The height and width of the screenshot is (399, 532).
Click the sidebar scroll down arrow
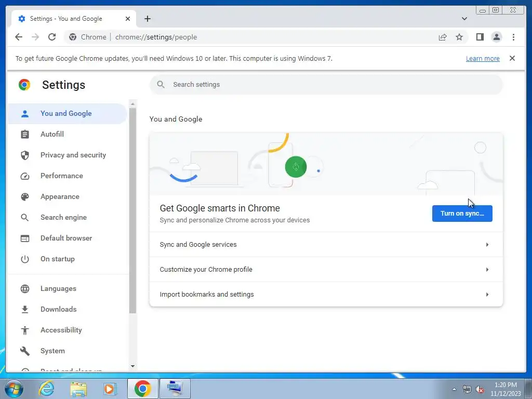coord(132,366)
